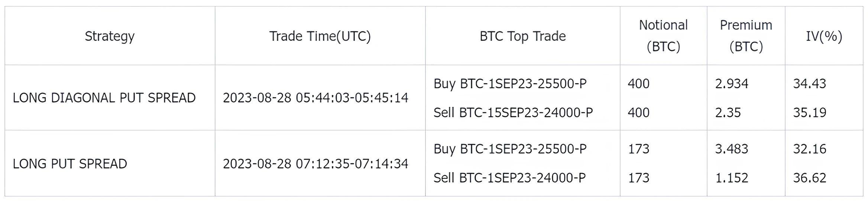Click the BTC Top Trade column header
Image resolution: width=868 pixels, height=201 pixels.
click(522, 36)
